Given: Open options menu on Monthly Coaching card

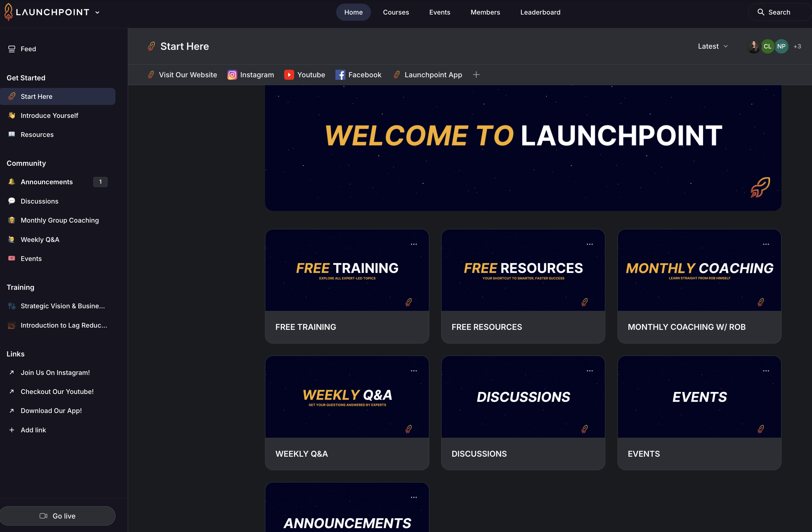Looking at the screenshot, I should pyautogui.click(x=766, y=244).
